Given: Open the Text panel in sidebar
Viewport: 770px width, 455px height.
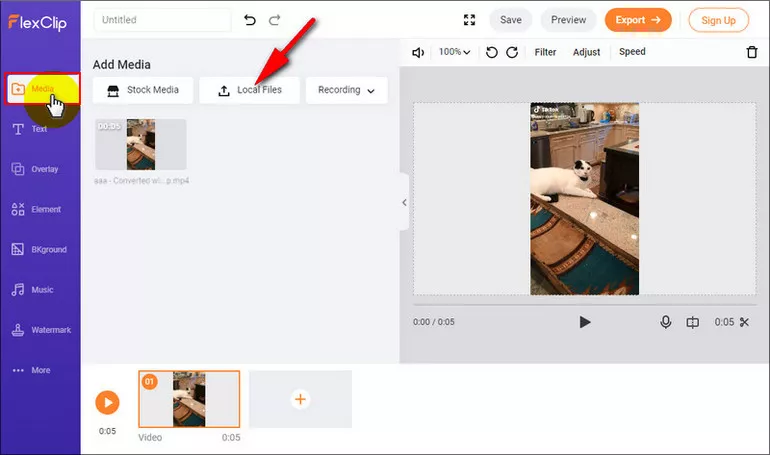Looking at the screenshot, I should point(29,129).
